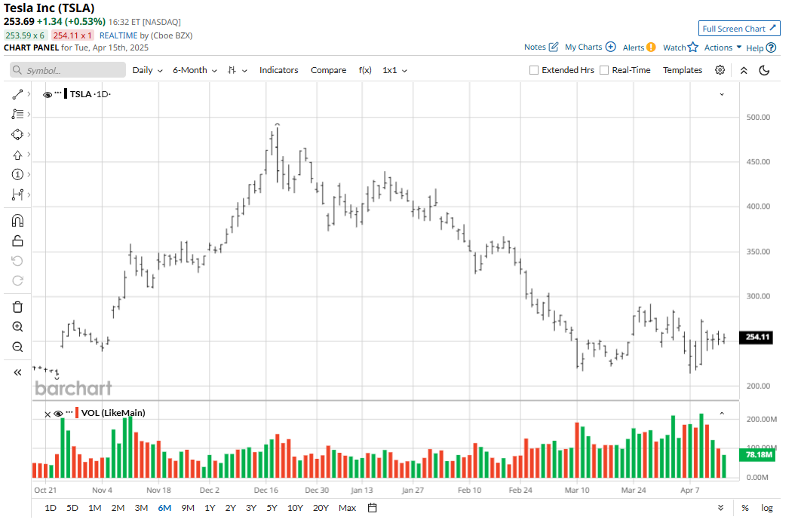Click the VOL indicator red color swatch
Image resolution: width=801 pixels, height=532 pixels.
coord(77,412)
